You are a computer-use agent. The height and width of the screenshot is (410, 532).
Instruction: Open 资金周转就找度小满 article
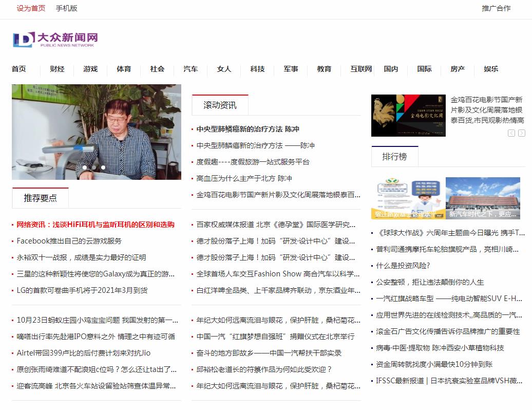coord(434,364)
